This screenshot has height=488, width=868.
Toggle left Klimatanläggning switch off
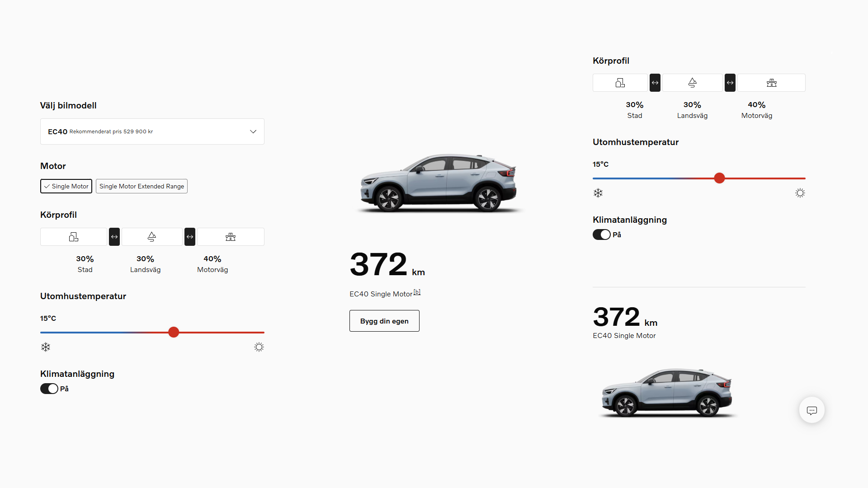[49, 389]
